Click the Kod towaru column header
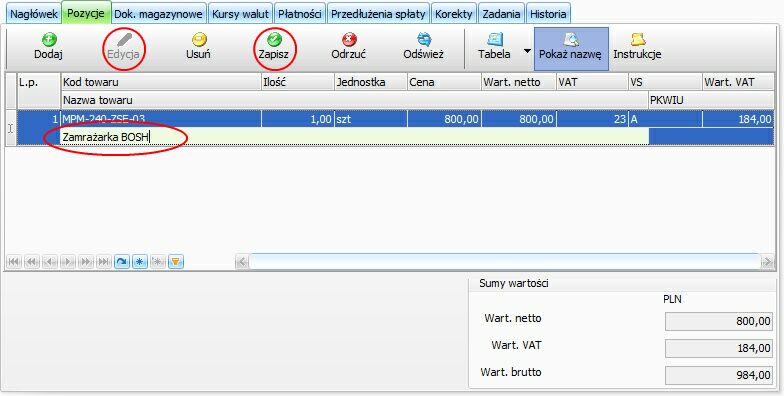784x396 pixels. click(x=161, y=82)
